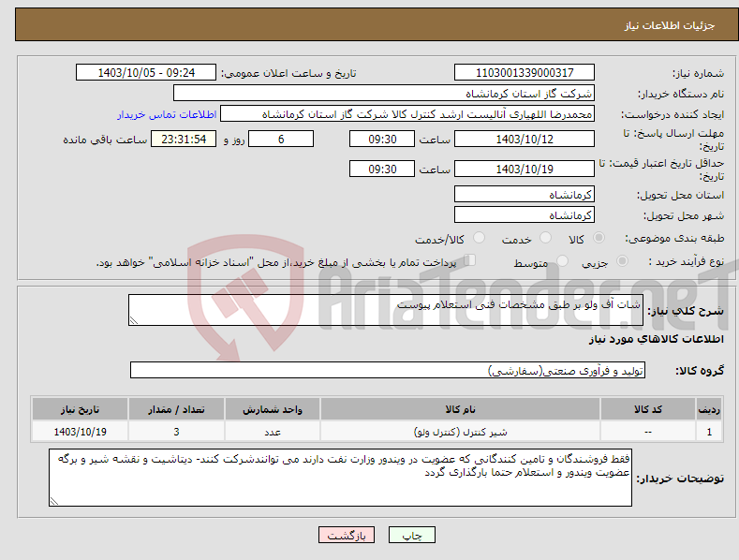
Task: Click the response deadline date 1403/10/12
Action: [525, 139]
